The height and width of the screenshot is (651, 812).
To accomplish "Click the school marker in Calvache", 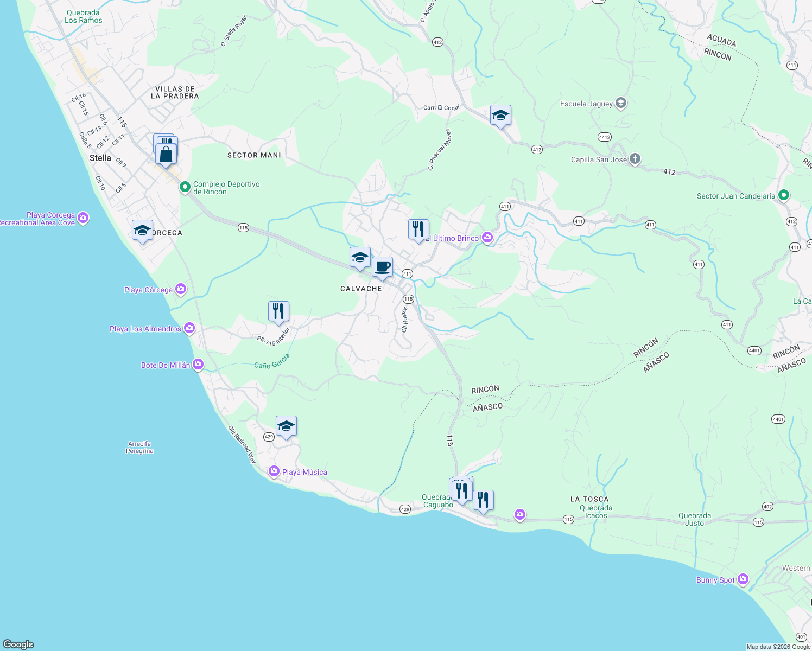I will click(x=359, y=257).
